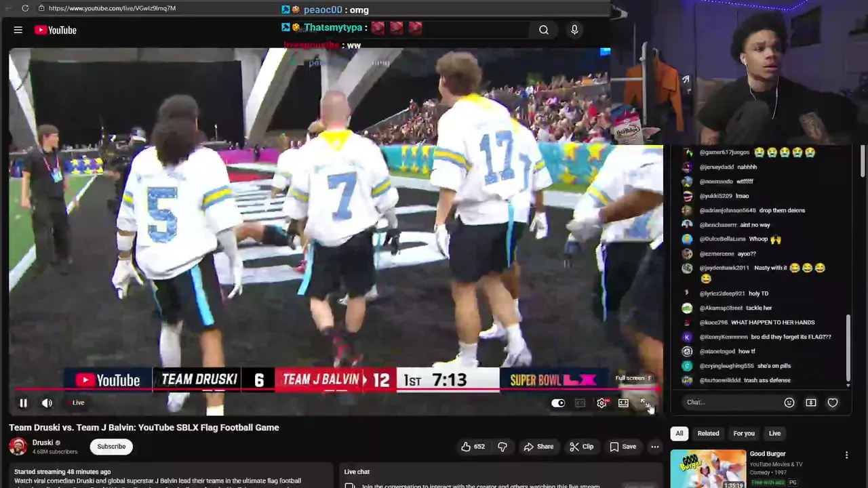
Task: Open options menu for Good Burger
Action: pos(846,455)
